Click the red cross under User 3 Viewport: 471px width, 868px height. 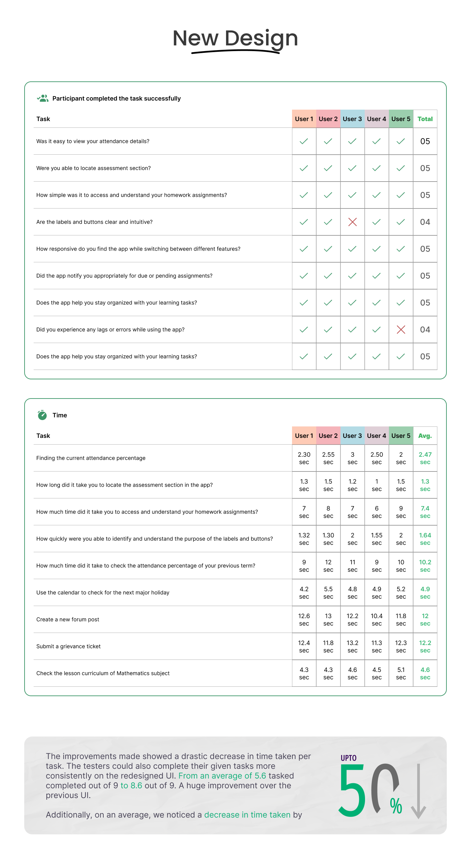(352, 222)
